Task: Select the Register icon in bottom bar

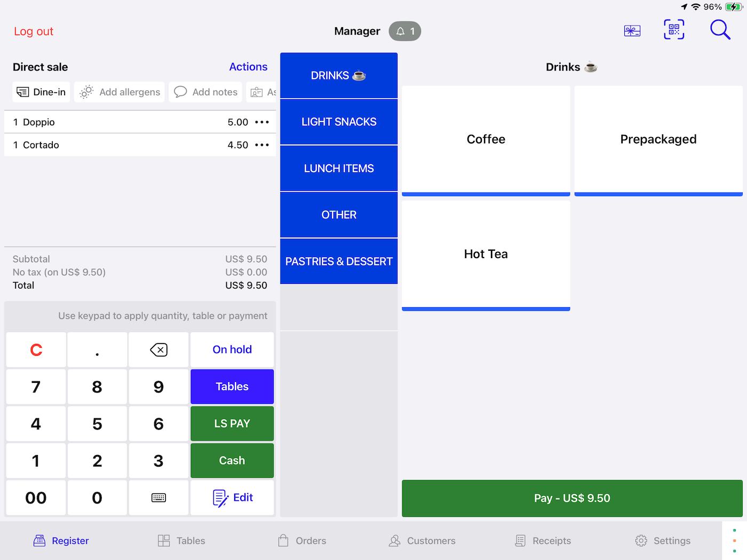Action: click(x=40, y=540)
